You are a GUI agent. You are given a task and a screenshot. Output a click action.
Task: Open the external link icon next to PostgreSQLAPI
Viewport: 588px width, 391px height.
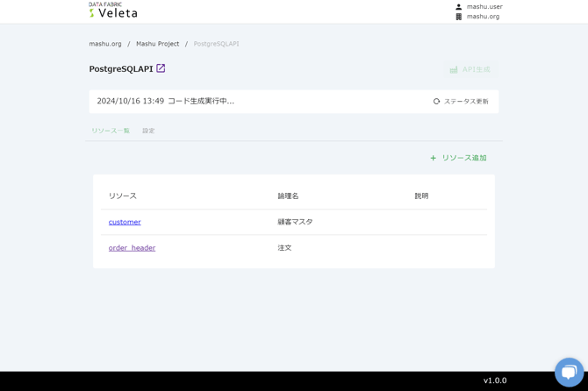pos(161,68)
